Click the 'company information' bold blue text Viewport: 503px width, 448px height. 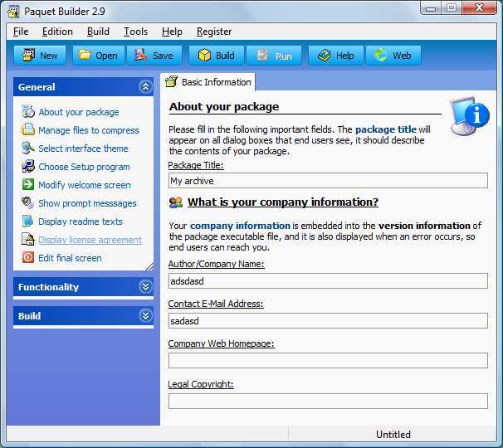[x=240, y=226]
